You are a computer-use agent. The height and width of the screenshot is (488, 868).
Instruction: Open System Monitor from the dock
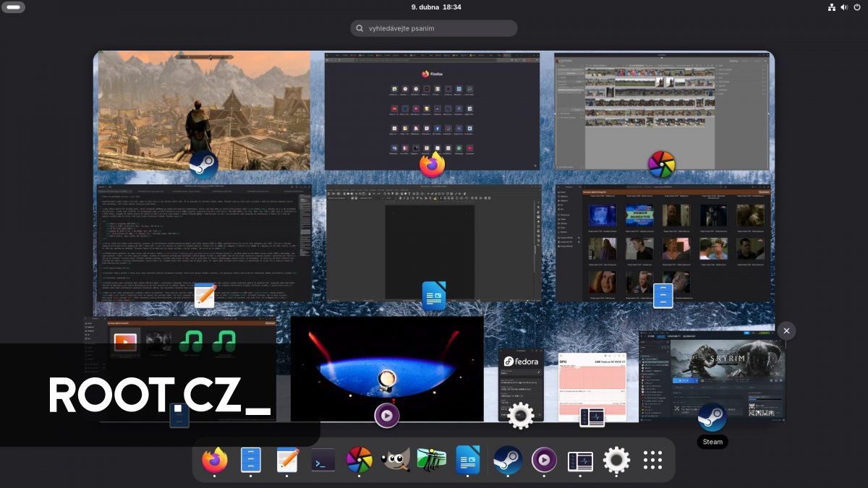click(579, 460)
